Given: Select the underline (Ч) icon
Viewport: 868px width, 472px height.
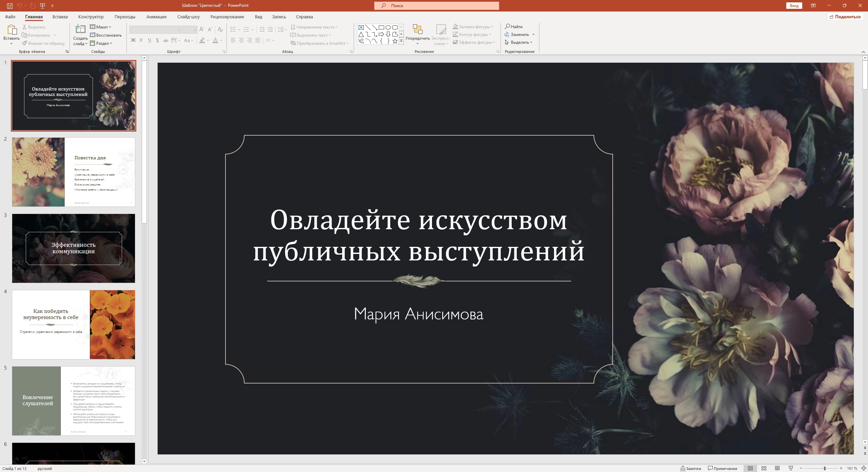Looking at the screenshot, I should point(149,40).
